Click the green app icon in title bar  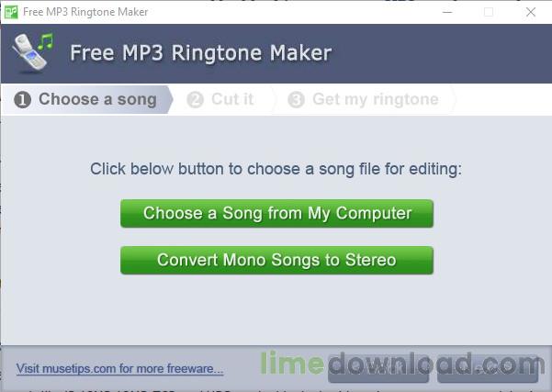click(11, 12)
